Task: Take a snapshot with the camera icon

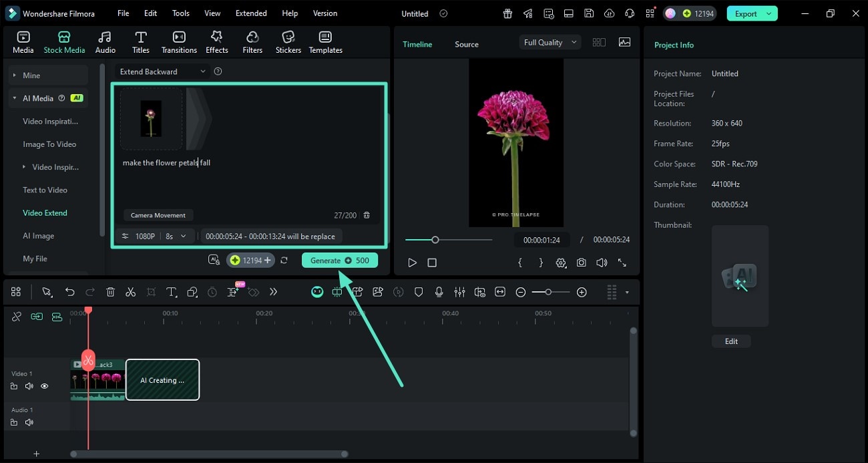Action: tap(581, 263)
